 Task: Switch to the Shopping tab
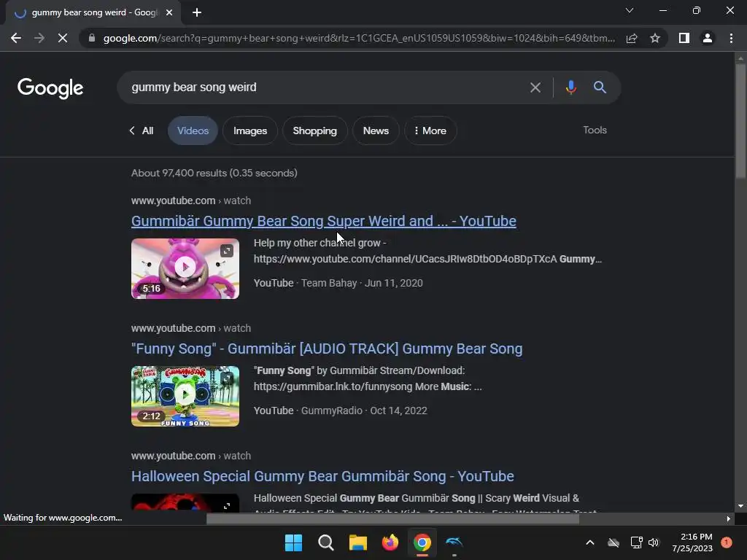coord(315,131)
